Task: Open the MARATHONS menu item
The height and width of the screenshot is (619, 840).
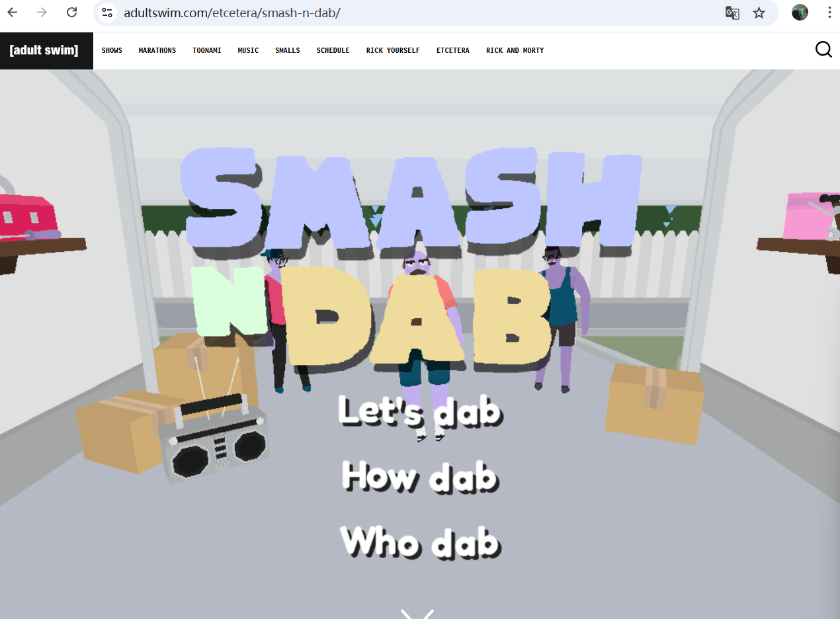Action: pyautogui.click(x=157, y=50)
